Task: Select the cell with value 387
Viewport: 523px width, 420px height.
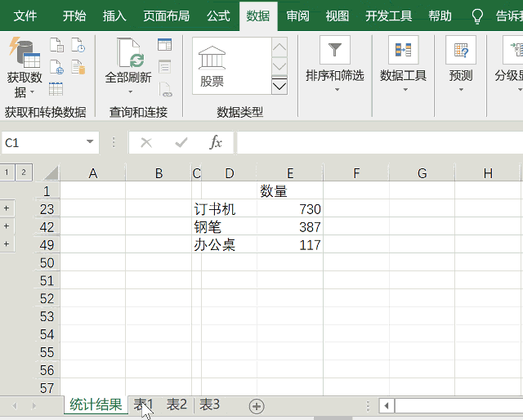Action: tap(290, 227)
